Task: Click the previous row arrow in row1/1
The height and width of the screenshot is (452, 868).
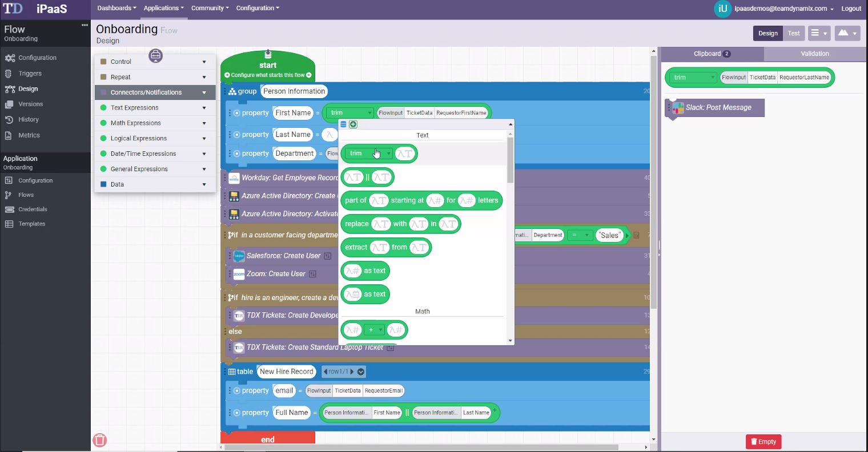Action: pyautogui.click(x=325, y=372)
